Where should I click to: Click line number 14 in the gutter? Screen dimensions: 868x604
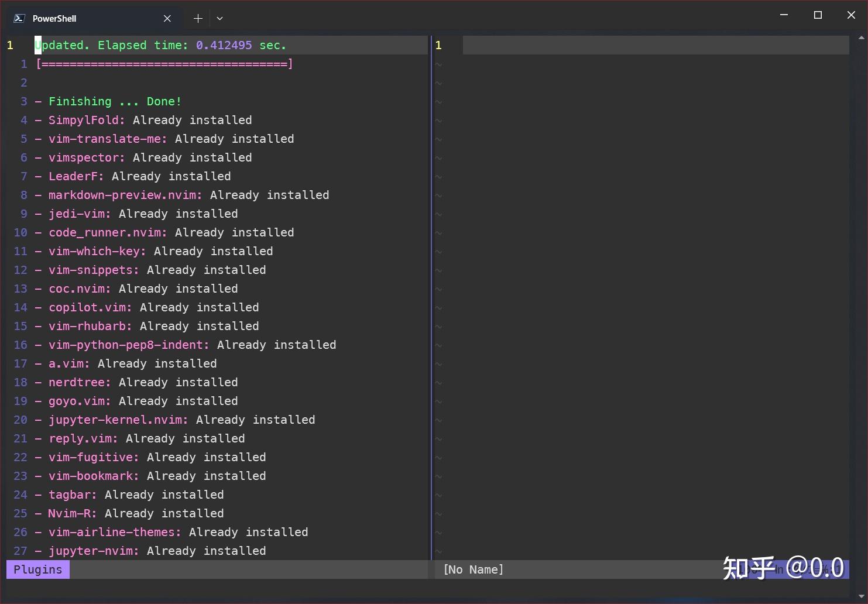(20, 307)
